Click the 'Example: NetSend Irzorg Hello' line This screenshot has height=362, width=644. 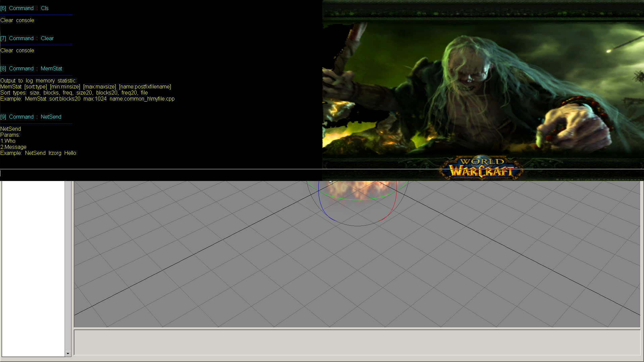pos(38,153)
